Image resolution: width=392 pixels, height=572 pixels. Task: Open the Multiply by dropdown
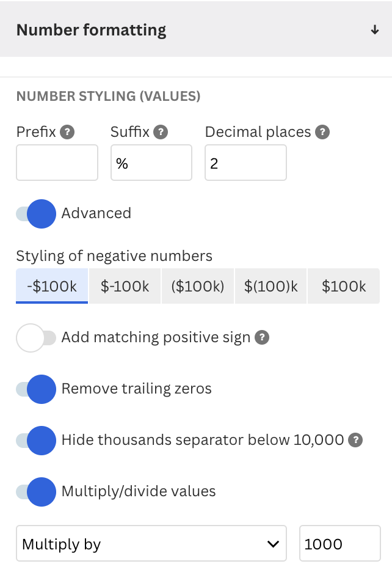pos(151,543)
